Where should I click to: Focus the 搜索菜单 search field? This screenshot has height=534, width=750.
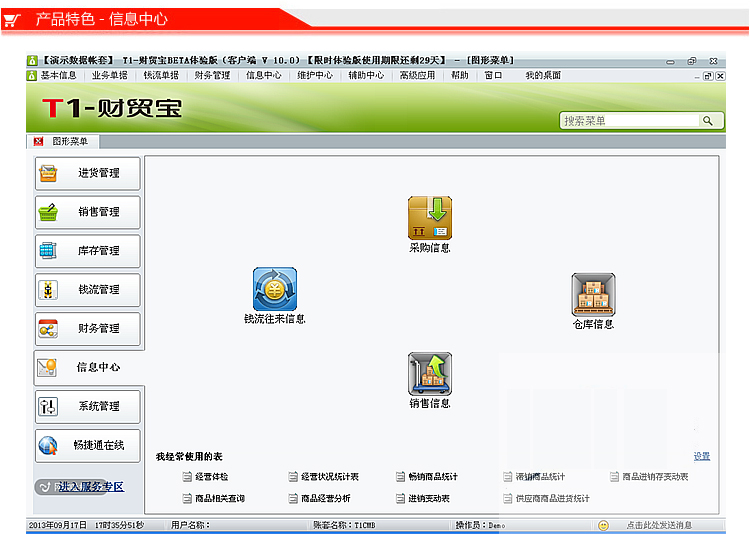click(x=629, y=121)
